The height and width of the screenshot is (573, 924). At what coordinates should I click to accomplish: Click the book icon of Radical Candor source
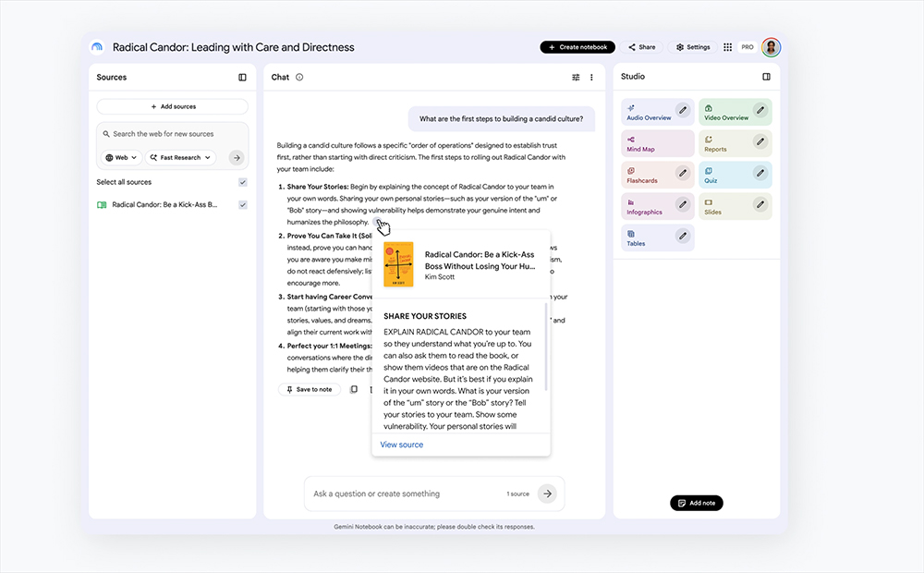[102, 205]
